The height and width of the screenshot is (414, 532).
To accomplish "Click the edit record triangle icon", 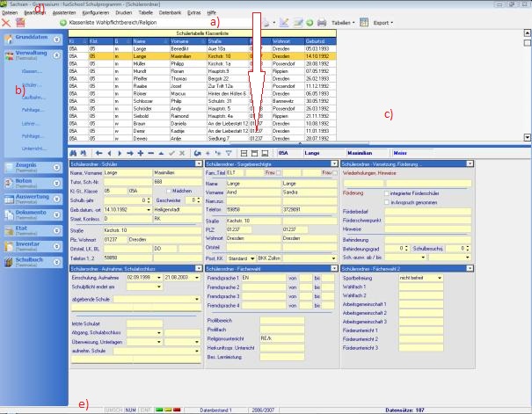I will (161, 153).
